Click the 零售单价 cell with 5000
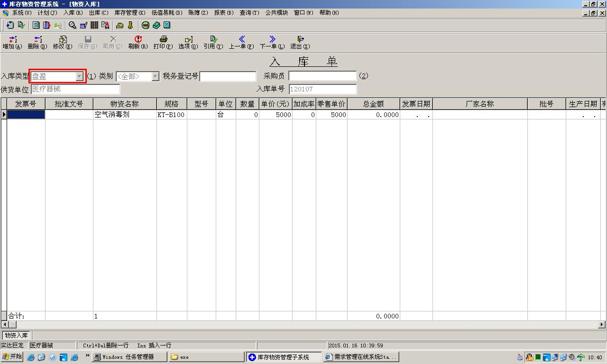The height and width of the screenshot is (364, 607). [332, 115]
